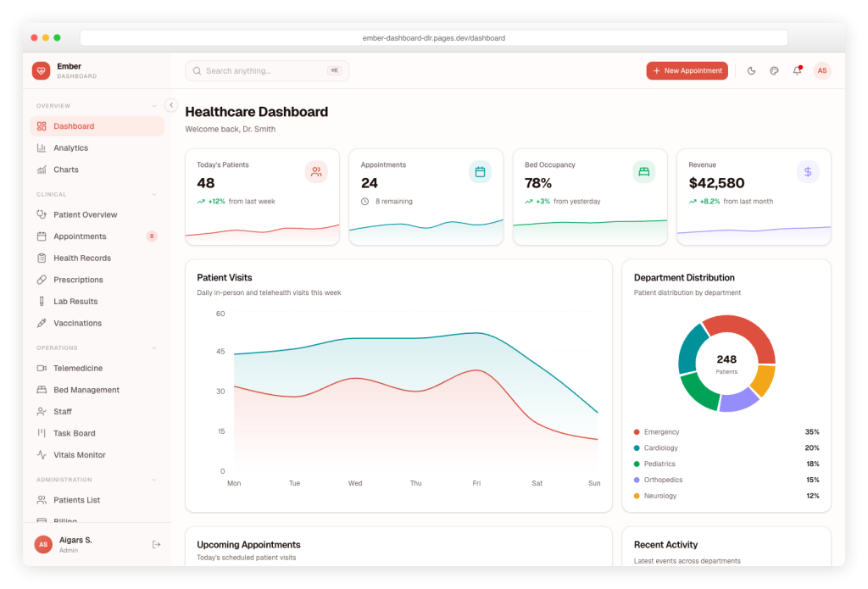Click the Today's Patients people icon

coord(316,172)
